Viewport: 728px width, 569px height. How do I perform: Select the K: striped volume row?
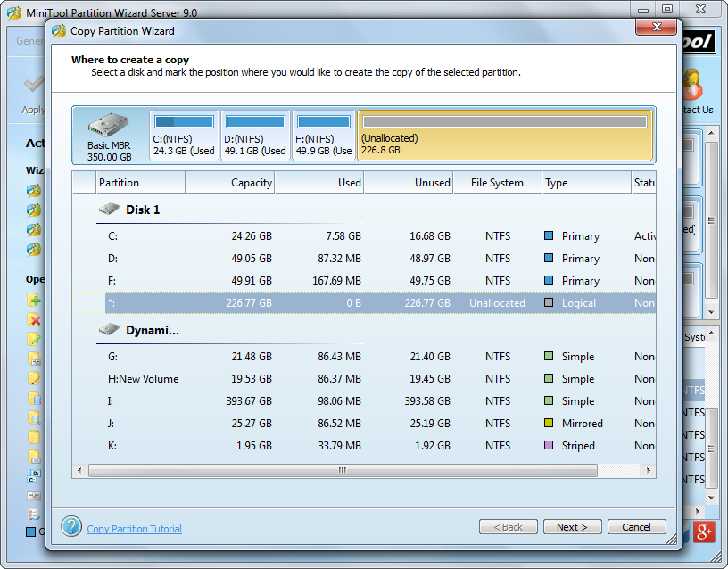tap(364, 446)
